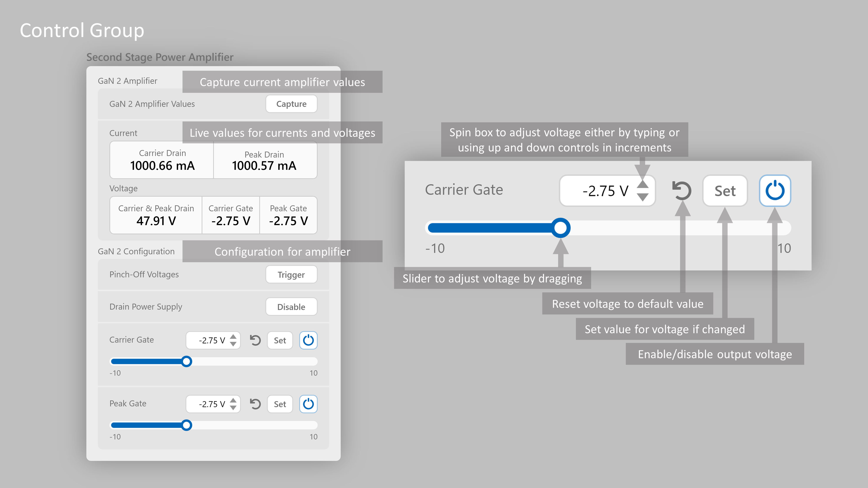Click the up arrow on small Carrier Gate spin box
868x488 pixels.
[x=233, y=337]
